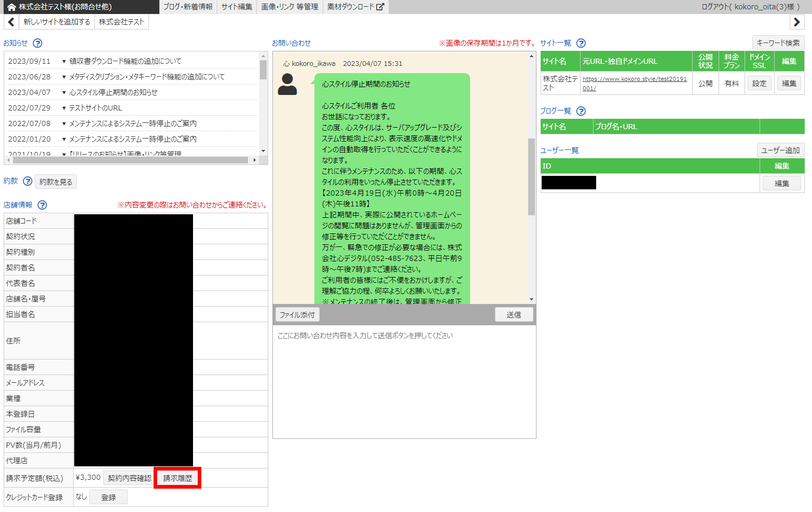Screen dimensions: 812x512
Task: Click the 請求履歴 button
Action: (178, 478)
